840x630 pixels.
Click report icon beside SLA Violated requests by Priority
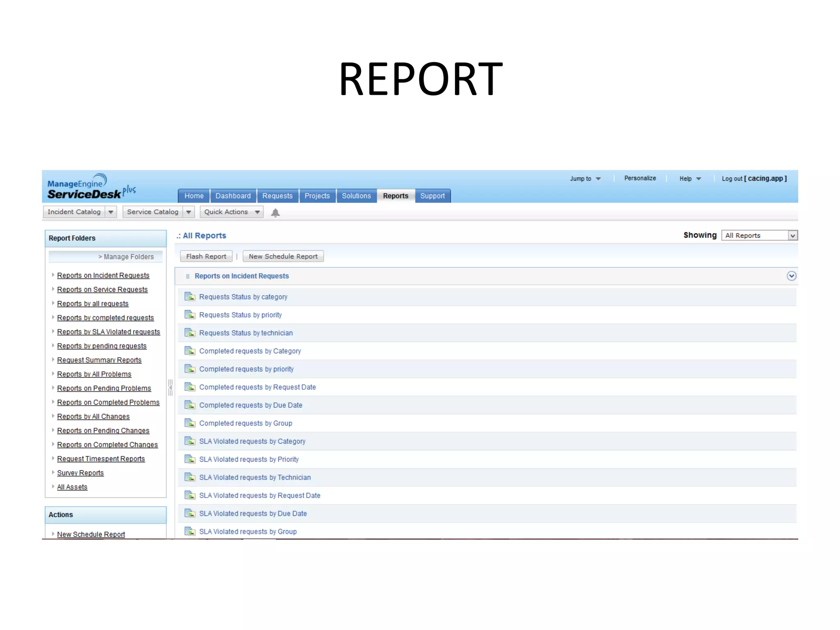point(189,459)
